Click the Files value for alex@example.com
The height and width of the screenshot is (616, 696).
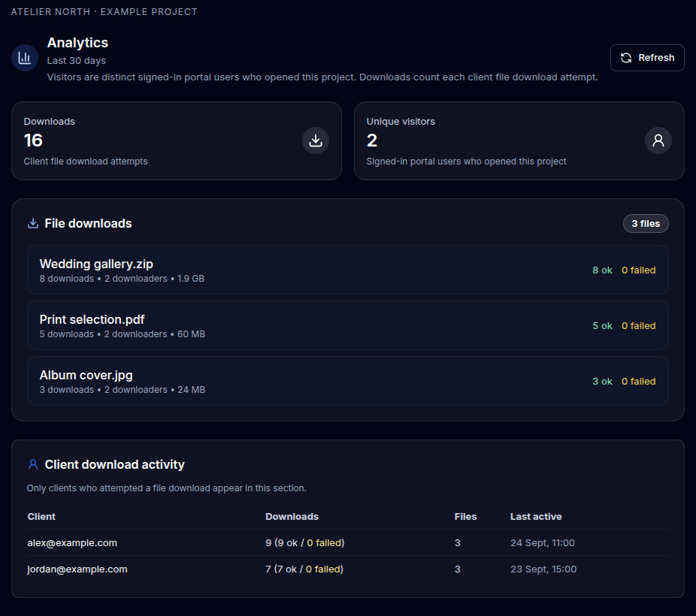click(x=457, y=543)
